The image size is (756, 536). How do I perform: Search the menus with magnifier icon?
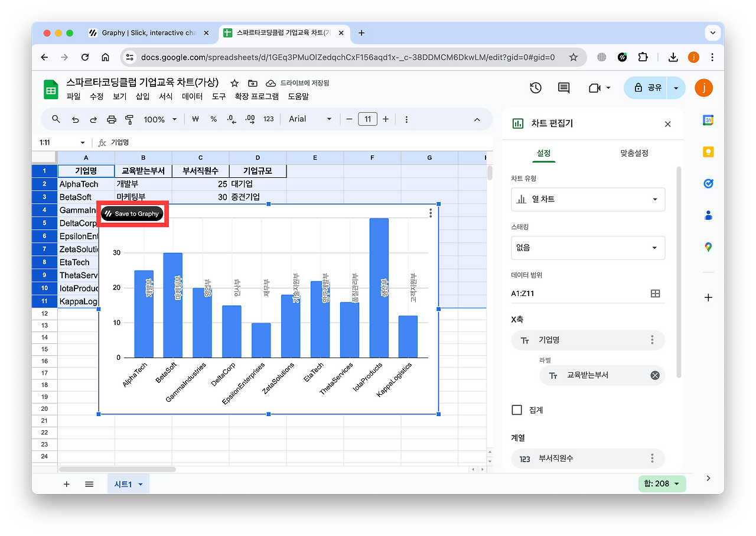56,119
